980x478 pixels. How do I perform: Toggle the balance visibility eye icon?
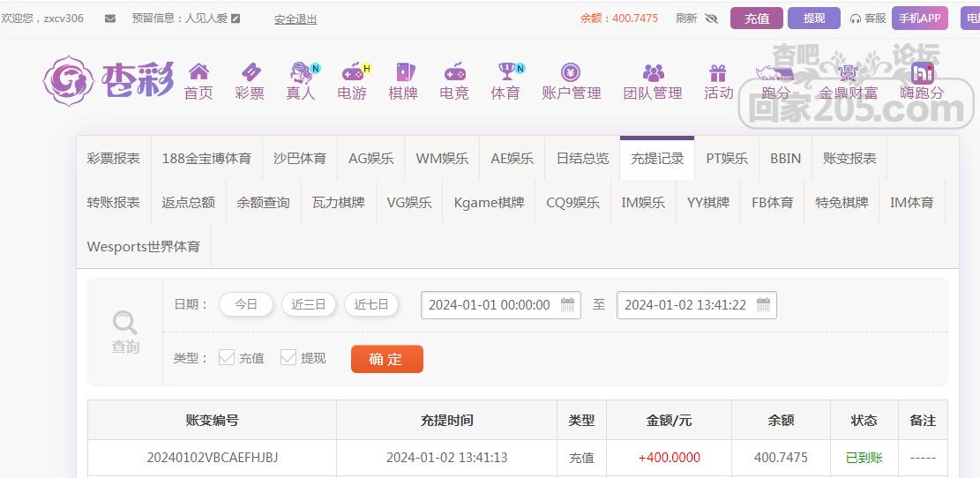[712, 19]
